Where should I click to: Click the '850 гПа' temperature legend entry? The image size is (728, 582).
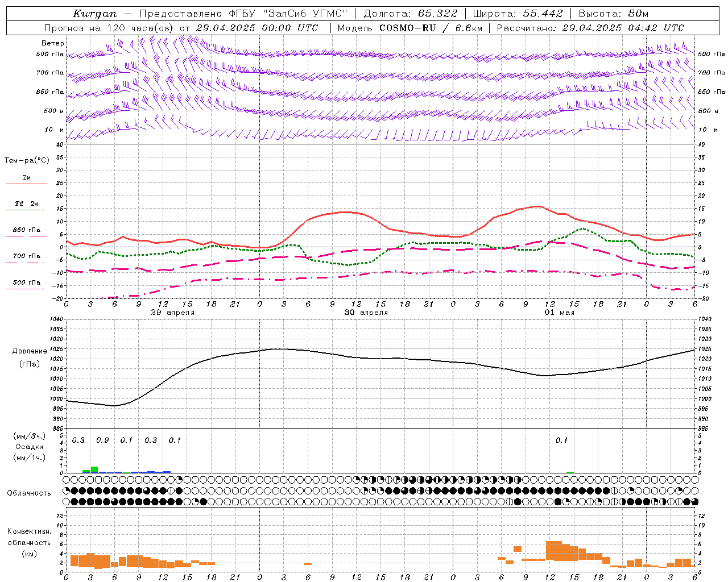tap(27, 230)
